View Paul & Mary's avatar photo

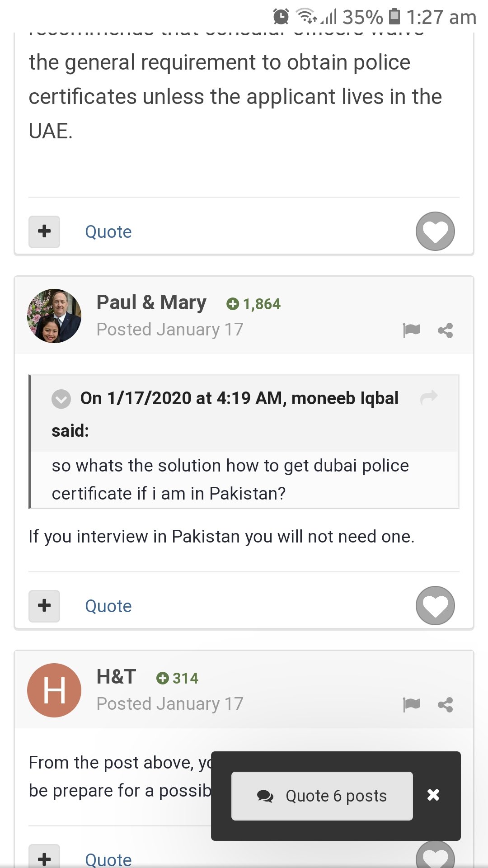(54, 316)
